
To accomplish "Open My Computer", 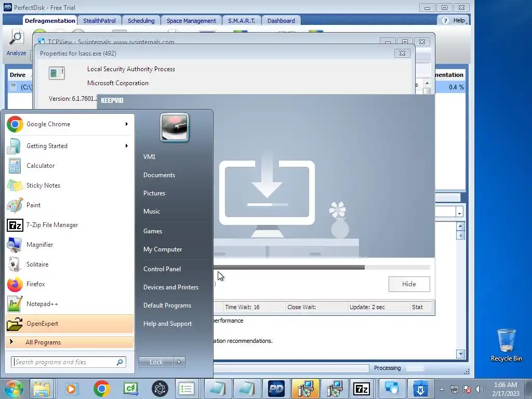I will pos(163,249).
